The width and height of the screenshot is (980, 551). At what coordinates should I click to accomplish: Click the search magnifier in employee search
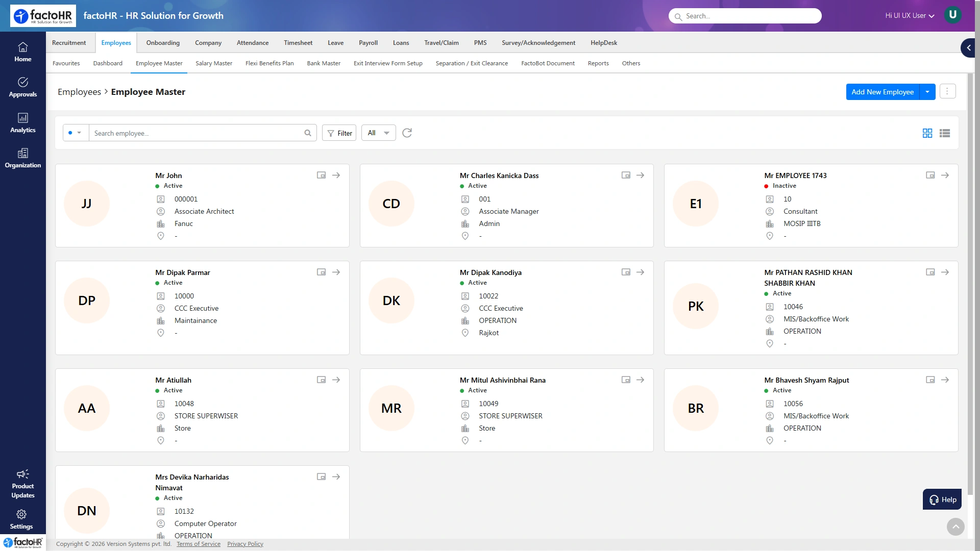click(308, 133)
